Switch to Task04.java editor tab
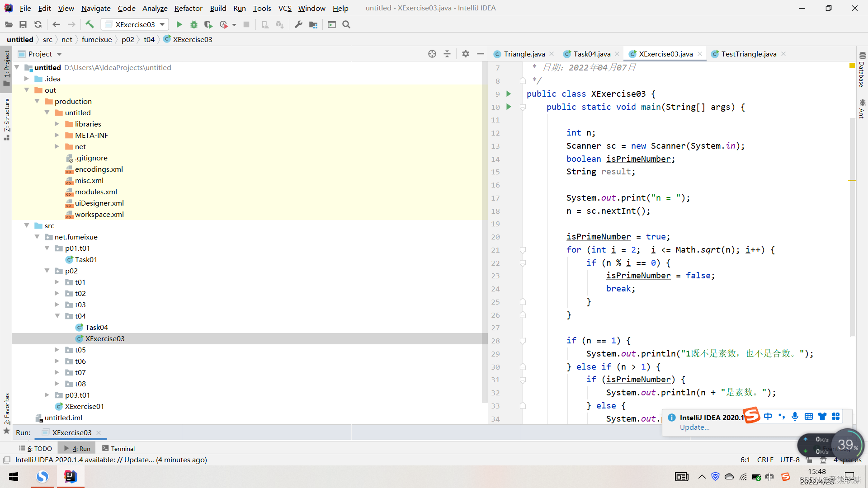 (x=591, y=54)
